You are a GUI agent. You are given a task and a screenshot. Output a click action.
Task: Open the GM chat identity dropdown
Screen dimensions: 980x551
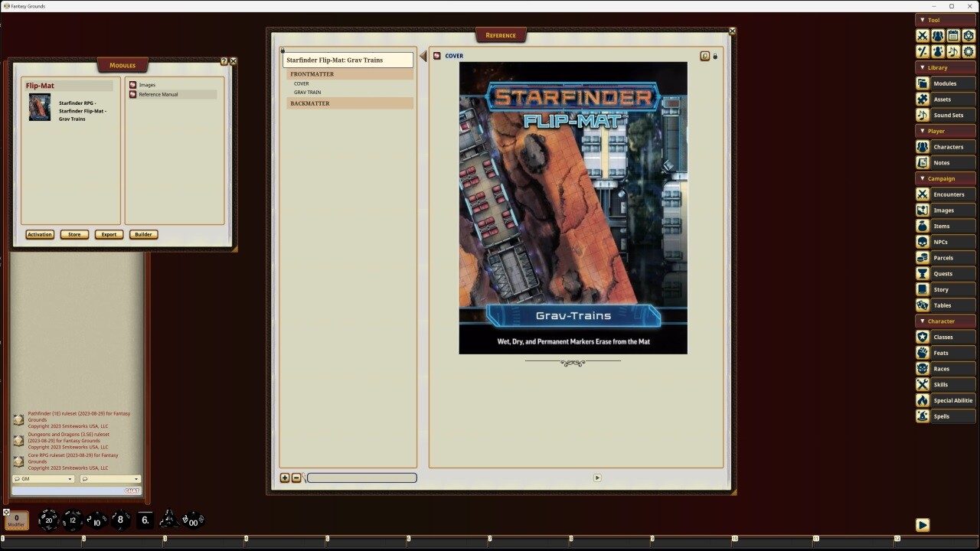coord(42,478)
